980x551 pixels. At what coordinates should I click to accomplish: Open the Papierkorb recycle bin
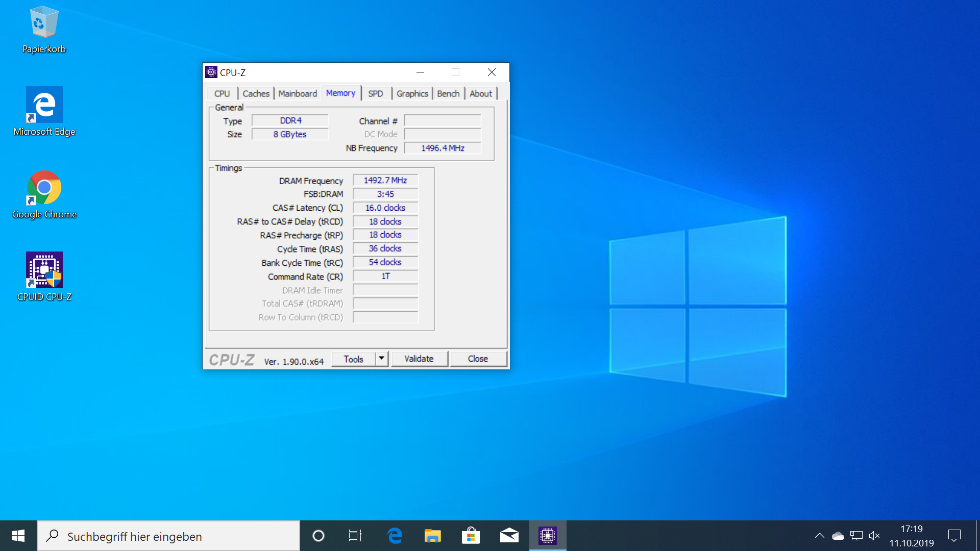[44, 23]
